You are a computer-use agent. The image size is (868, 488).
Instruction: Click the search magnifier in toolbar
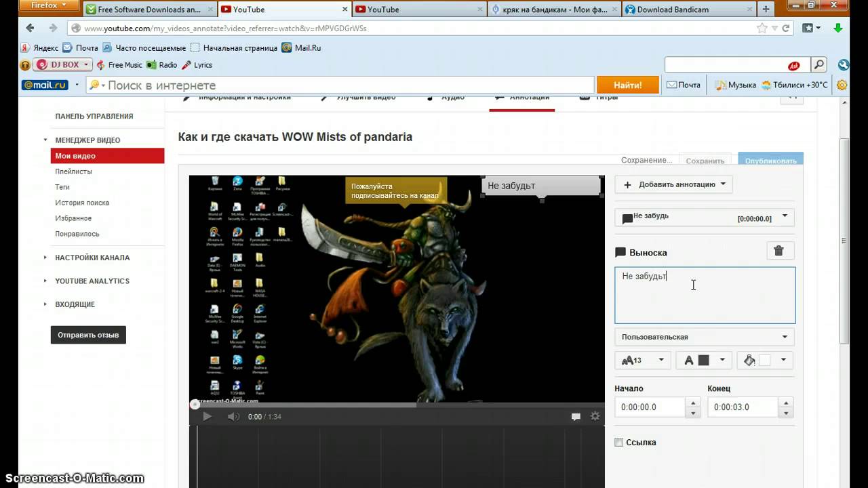pos(819,65)
